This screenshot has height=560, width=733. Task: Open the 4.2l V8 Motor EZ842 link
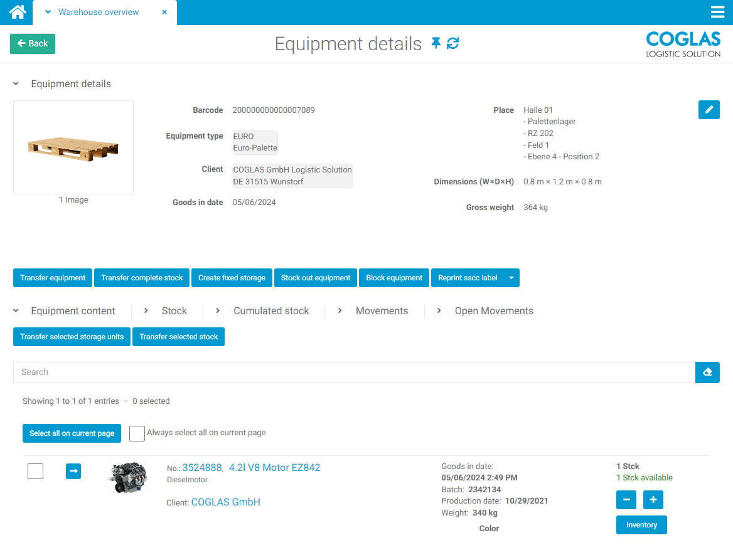click(274, 468)
